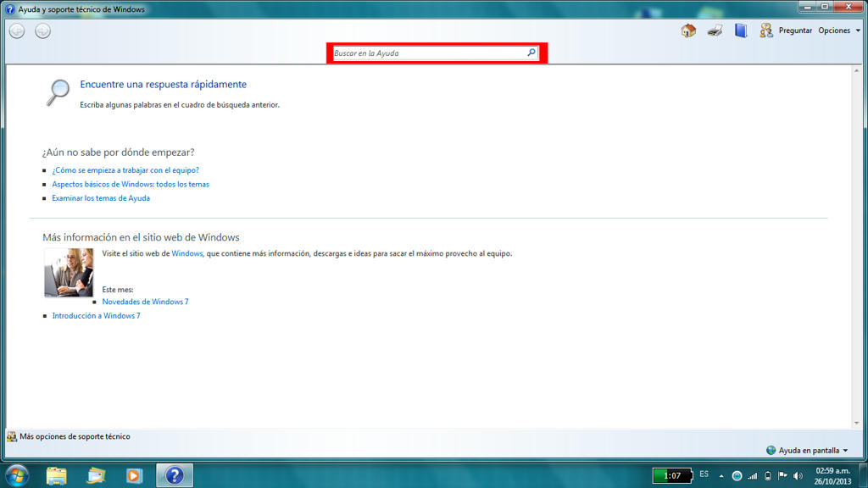This screenshot has height=488, width=868.
Task: Go forward with the Forward arrow button
Action: point(42,31)
